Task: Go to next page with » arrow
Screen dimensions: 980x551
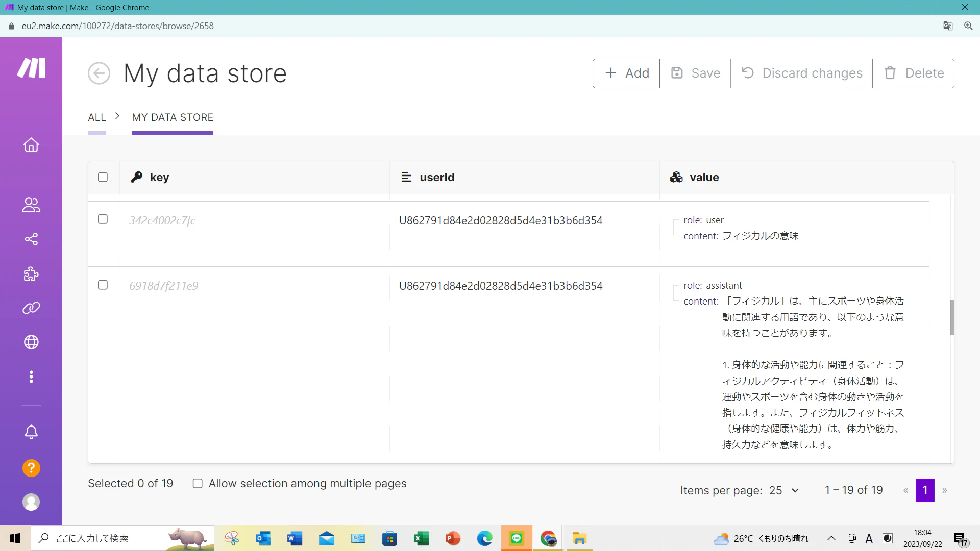Action: [944, 490]
